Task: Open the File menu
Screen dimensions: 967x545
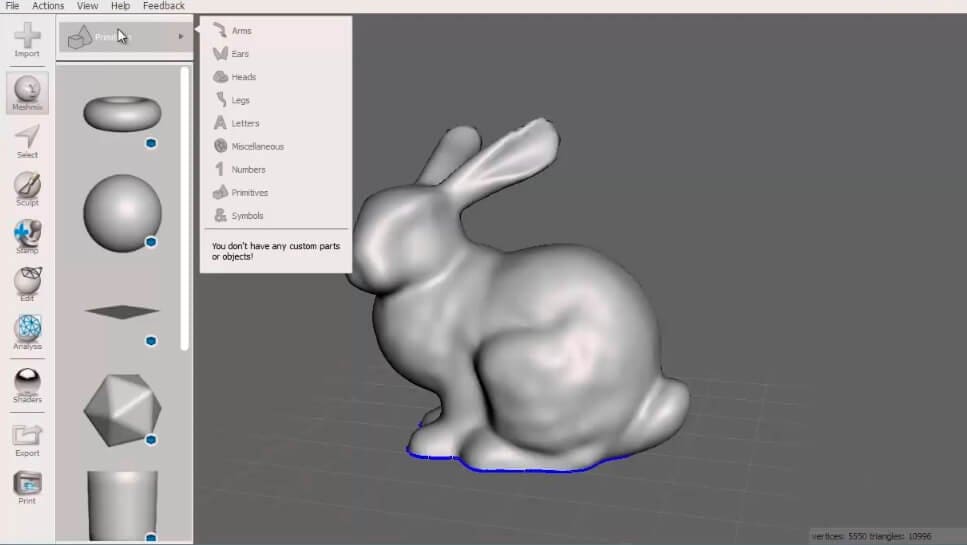Action: point(12,6)
